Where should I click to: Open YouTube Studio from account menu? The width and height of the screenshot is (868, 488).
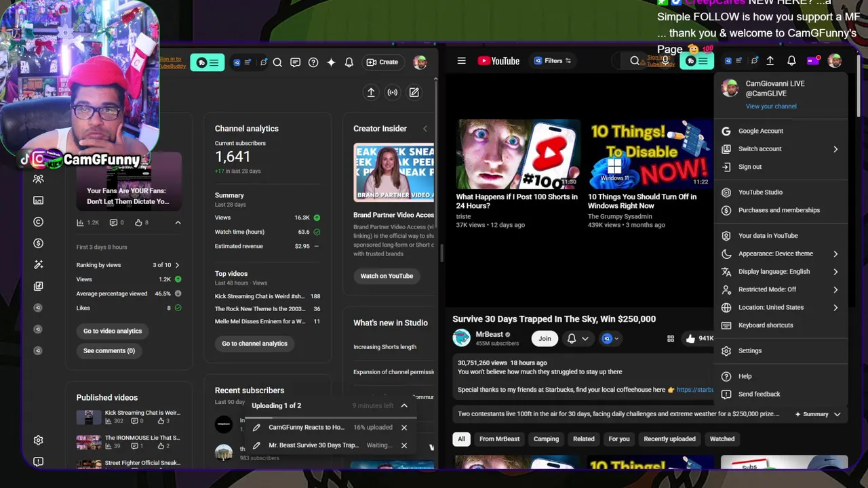point(780,192)
